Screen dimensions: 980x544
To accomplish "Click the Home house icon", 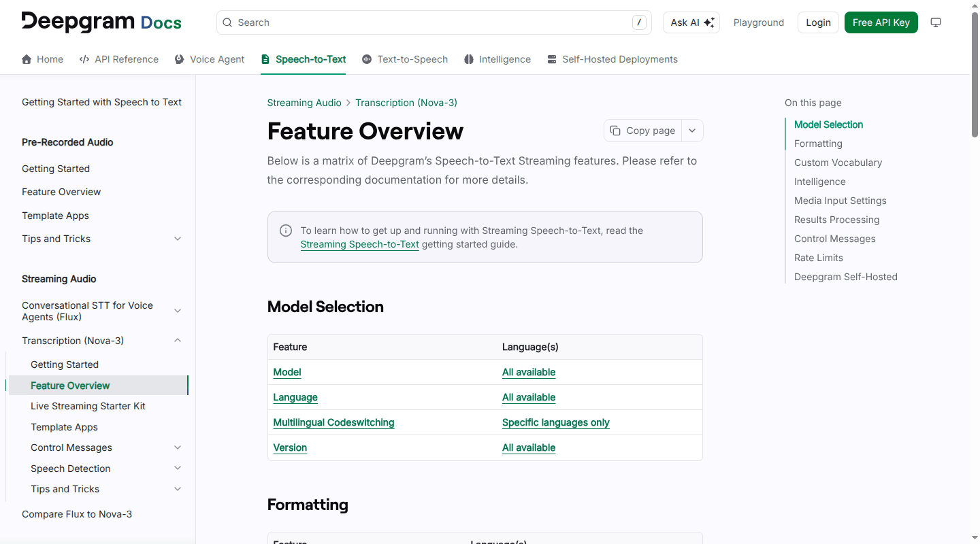I will 27,59.
